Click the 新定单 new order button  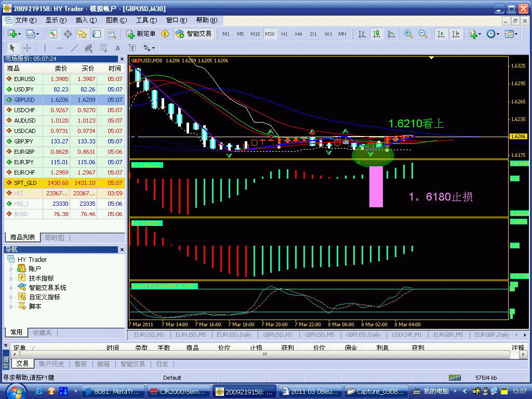[141, 34]
